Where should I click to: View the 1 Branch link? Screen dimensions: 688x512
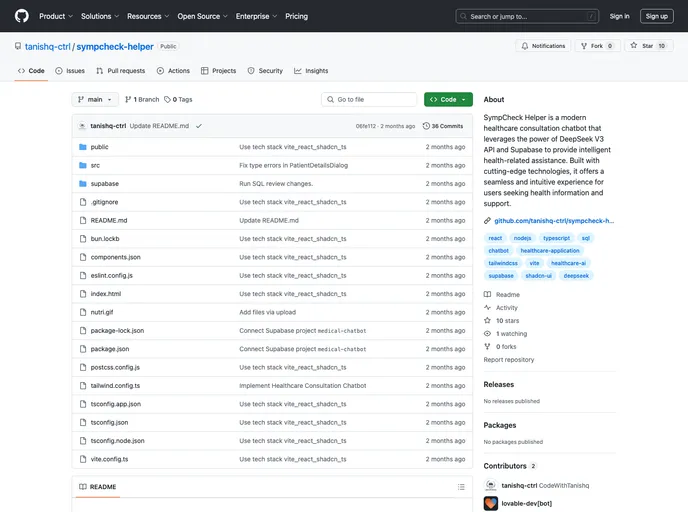pos(142,100)
